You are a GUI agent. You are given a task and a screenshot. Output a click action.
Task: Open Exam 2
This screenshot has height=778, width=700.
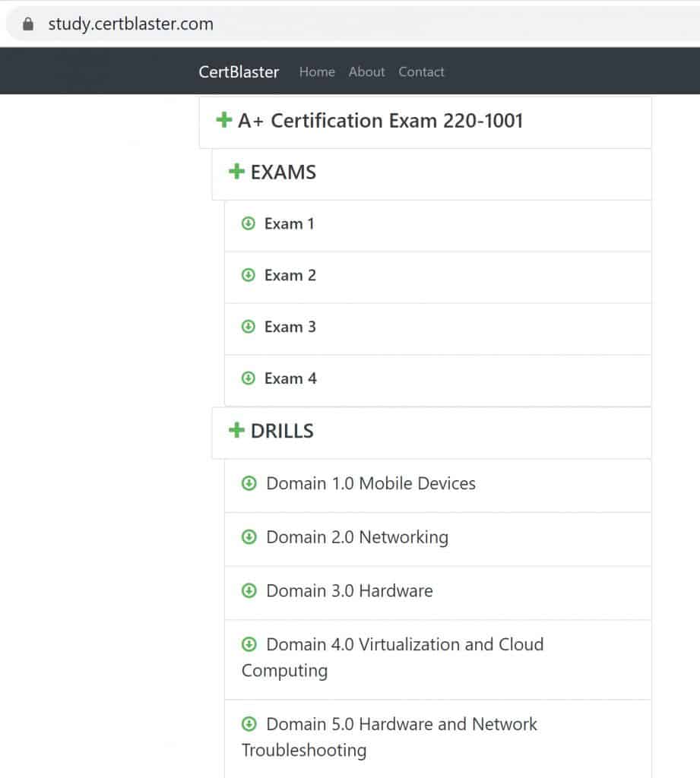(290, 275)
